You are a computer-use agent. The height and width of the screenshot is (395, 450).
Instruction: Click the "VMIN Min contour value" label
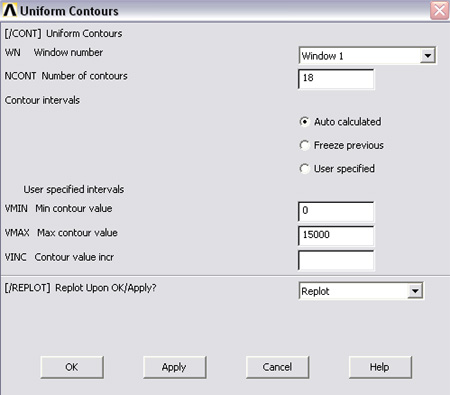[x=58, y=209]
